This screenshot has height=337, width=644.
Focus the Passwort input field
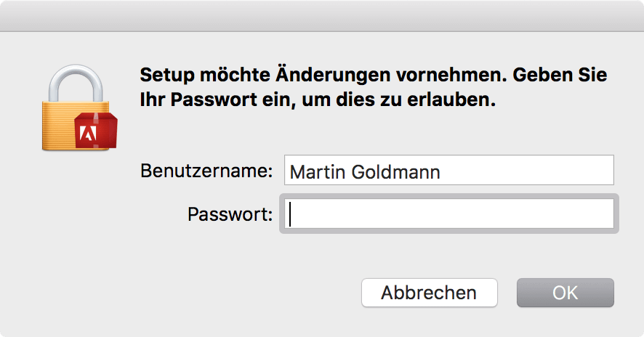coord(448,214)
